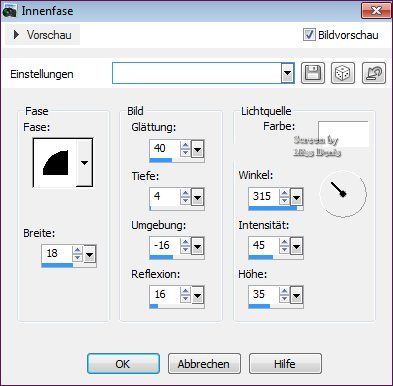Click the Tiefe spinner arrows
This screenshot has width=393, height=386.
tap(185, 197)
